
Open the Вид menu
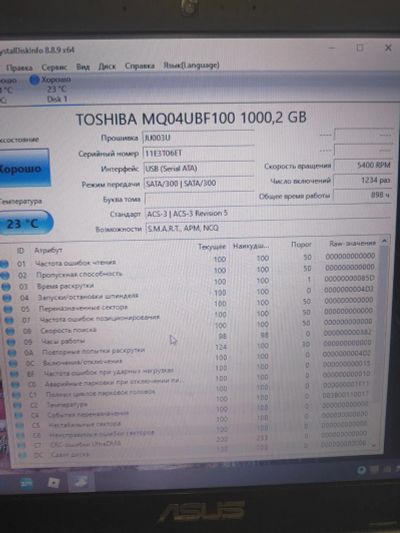click(83, 67)
